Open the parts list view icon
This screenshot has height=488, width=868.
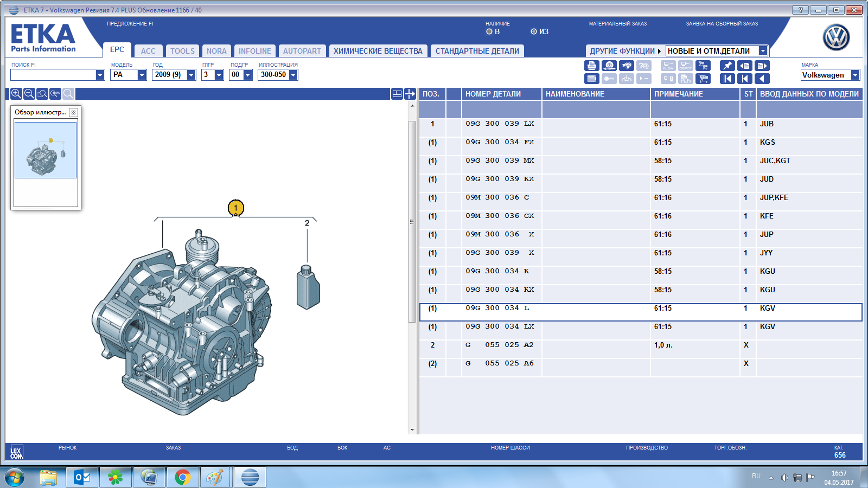coord(592,79)
